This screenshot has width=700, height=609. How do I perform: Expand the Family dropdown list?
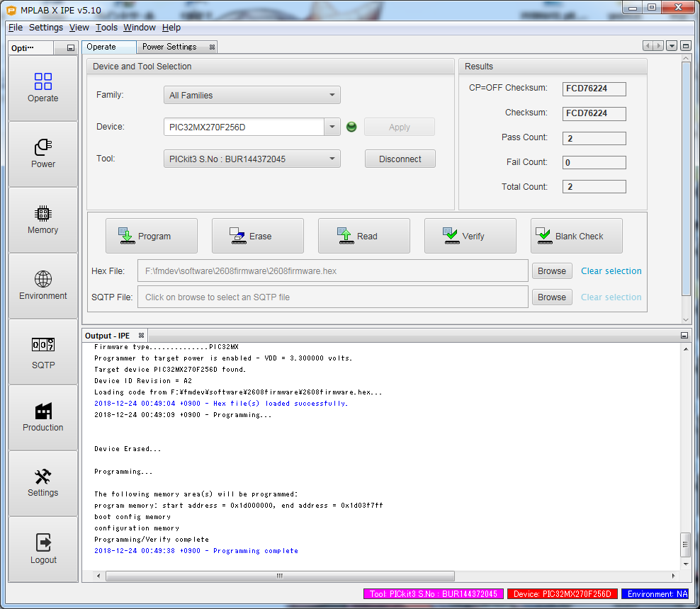[252, 95]
